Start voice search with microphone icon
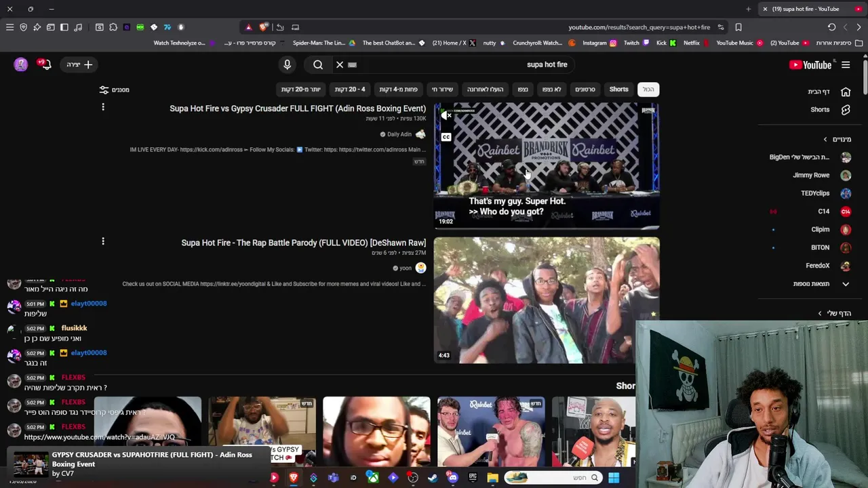868x488 pixels. tap(287, 64)
